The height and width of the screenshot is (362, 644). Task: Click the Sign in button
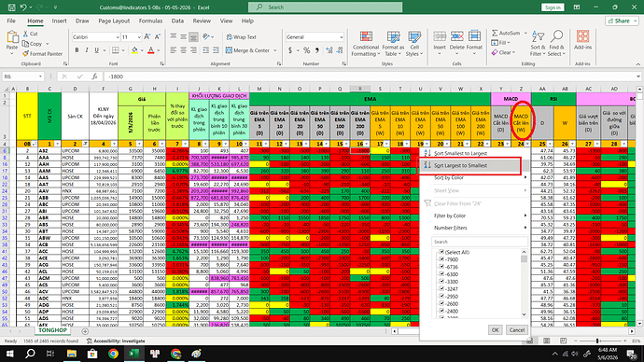tap(553, 7)
